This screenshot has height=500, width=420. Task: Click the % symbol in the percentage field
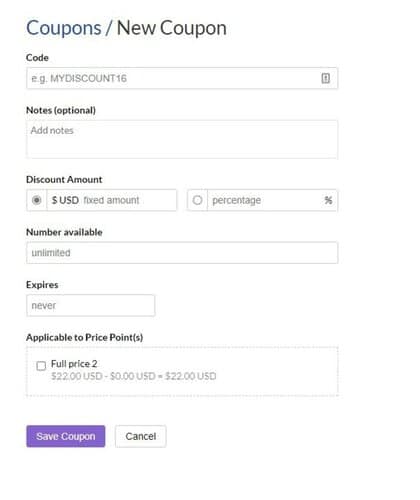pos(328,200)
